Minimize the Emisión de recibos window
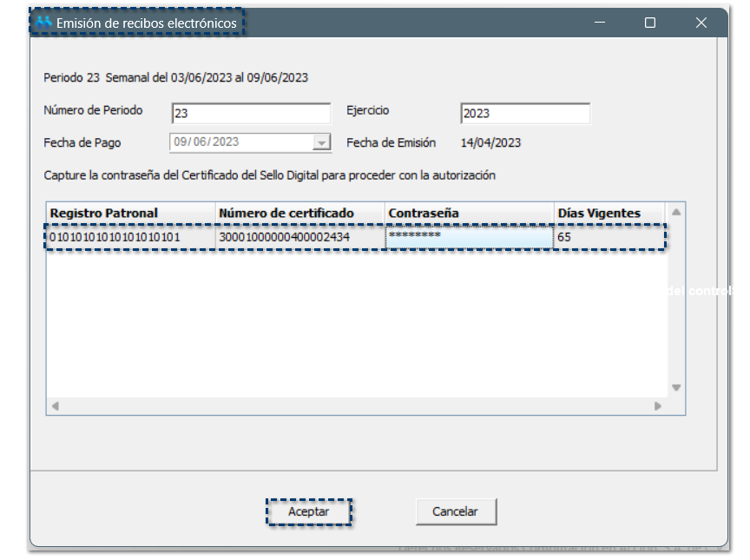This screenshot has width=750, height=560. [x=600, y=23]
